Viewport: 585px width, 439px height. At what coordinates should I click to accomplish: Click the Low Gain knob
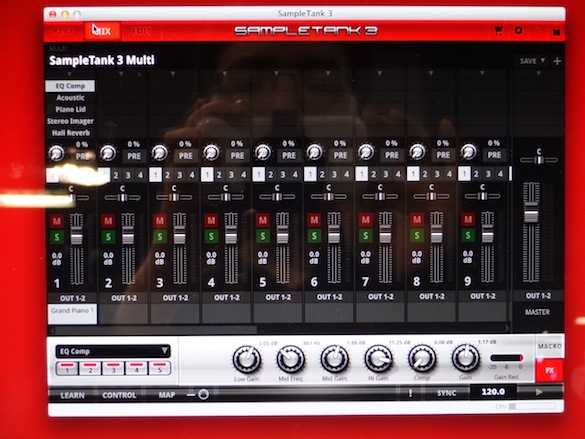click(x=247, y=360)
